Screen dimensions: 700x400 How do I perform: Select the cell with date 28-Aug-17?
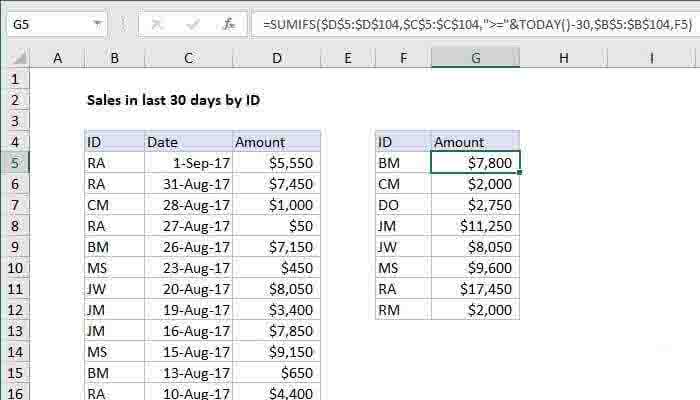tap(188, 205)
